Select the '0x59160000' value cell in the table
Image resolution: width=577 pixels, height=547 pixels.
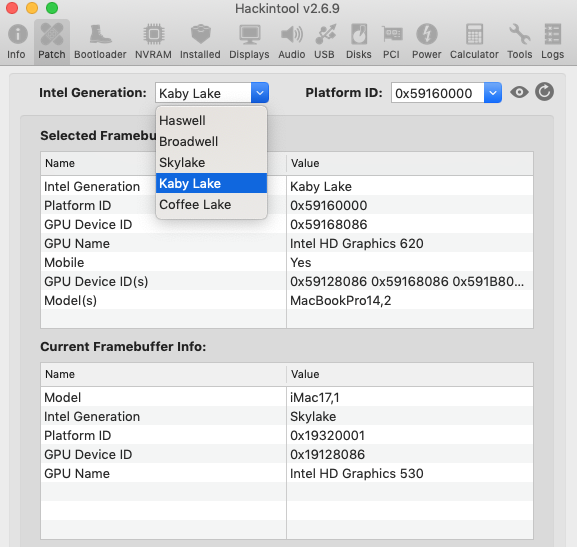click(410, 205)
